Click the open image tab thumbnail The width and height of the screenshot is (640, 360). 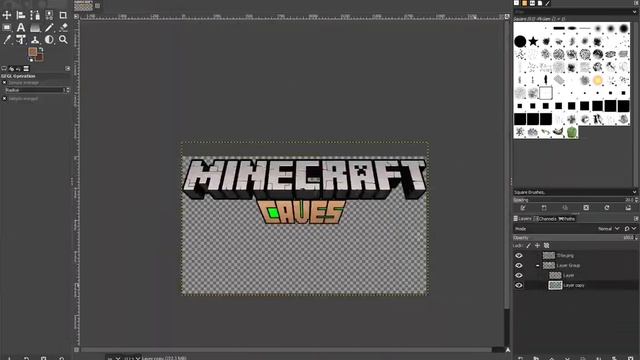(83, 5)
